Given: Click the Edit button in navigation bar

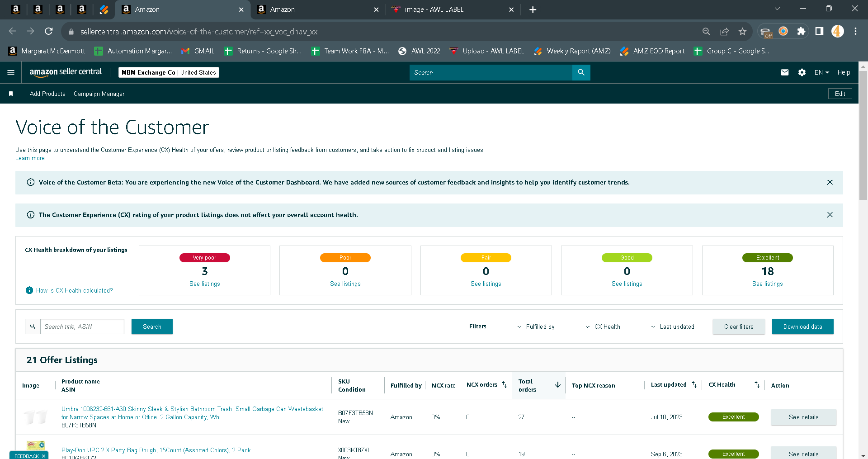Looking at the screenshot, I should point(840,94).
